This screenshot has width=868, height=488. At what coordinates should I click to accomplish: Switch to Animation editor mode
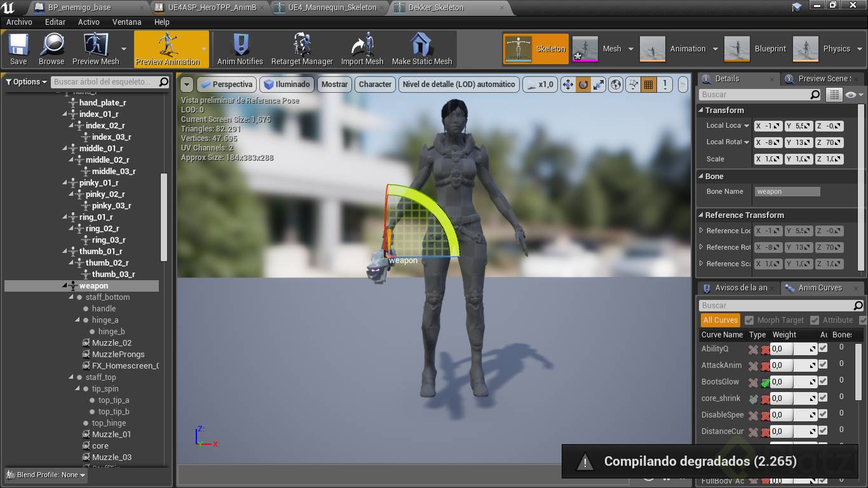click(674, 49)
